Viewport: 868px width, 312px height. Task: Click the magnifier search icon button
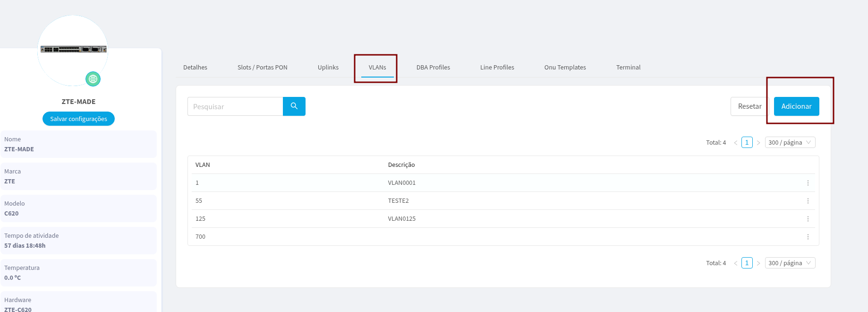pyautogui.click(x=294, y=106)
